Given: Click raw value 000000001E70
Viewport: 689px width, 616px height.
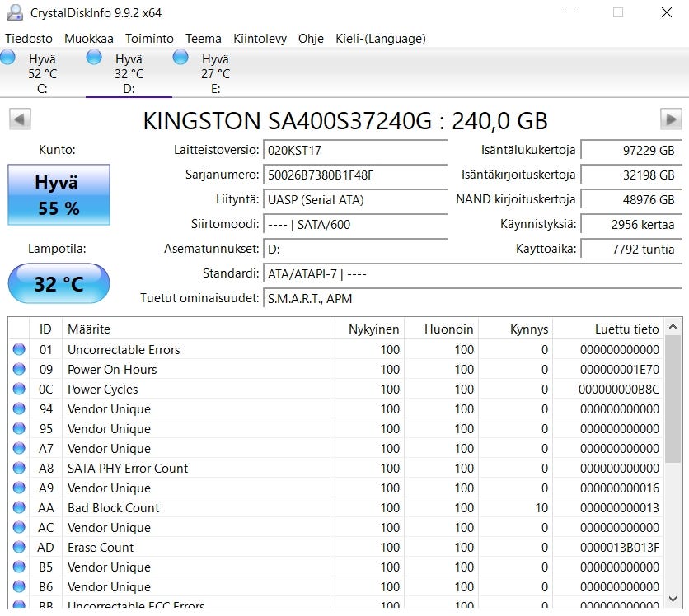Looking at the screenshot, I should tap(620, 370).
